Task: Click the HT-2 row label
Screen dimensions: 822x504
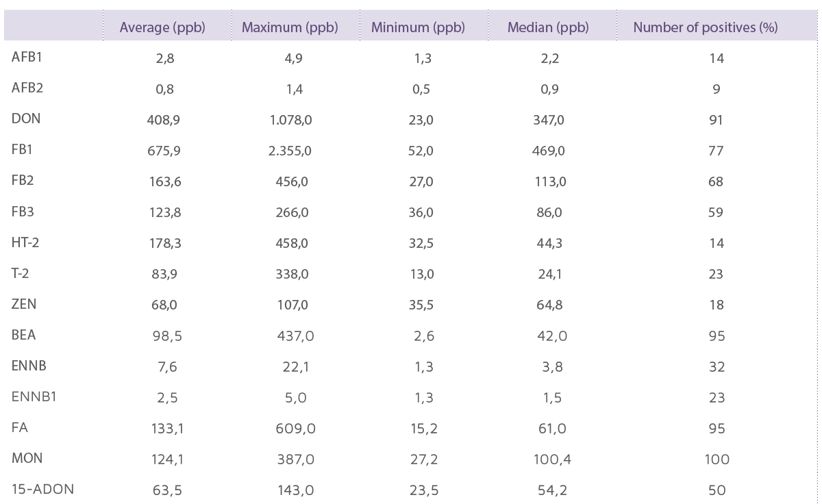Action: (25, 242)
